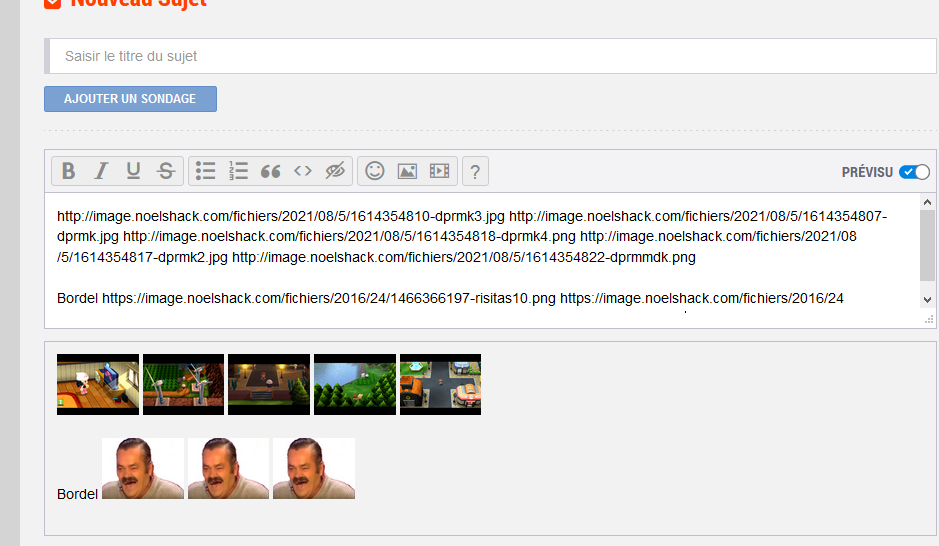Open the windmill Pokémon screenshot thumbnail

[183, 384]
